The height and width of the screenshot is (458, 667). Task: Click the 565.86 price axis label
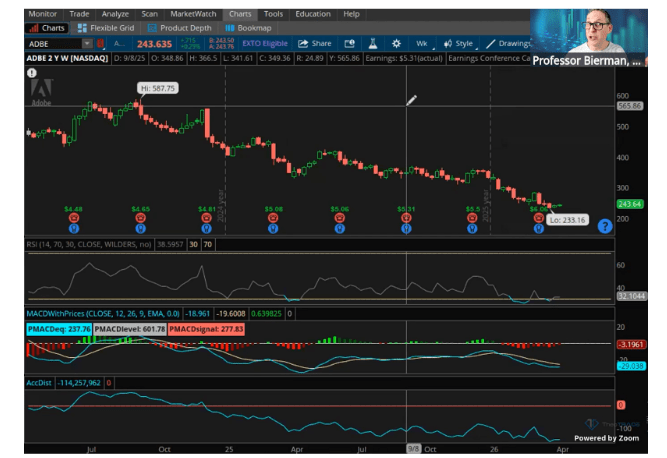(x=630, y=106)
